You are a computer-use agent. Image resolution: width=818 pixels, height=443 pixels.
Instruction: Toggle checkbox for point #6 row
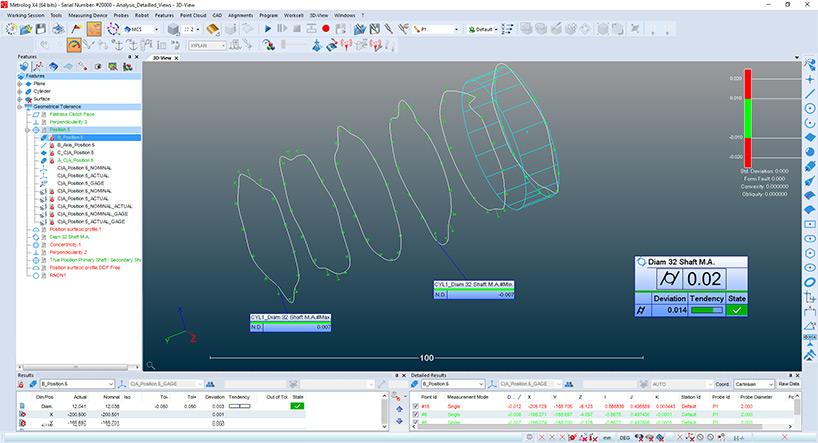pos(416,415)
